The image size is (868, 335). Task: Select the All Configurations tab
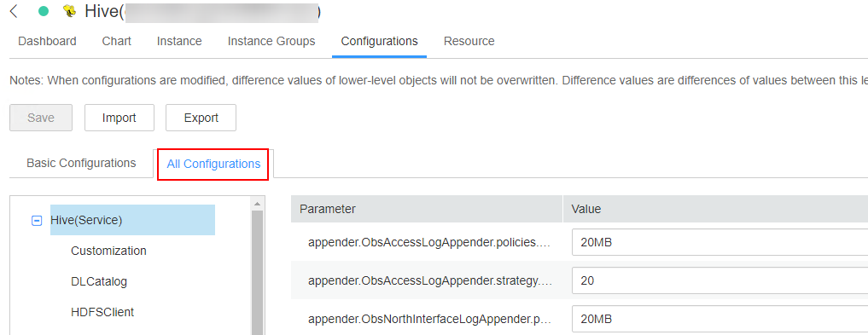213,164
